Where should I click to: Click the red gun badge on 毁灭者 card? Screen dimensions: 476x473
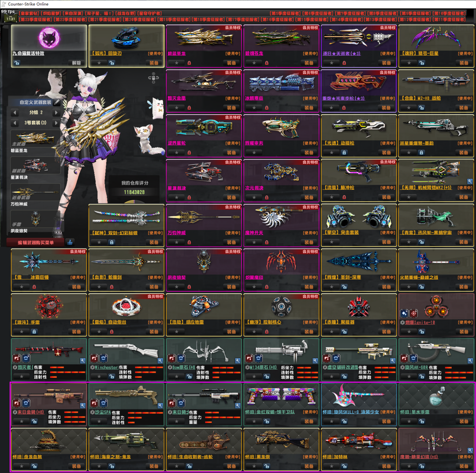(x=17, y=358)
